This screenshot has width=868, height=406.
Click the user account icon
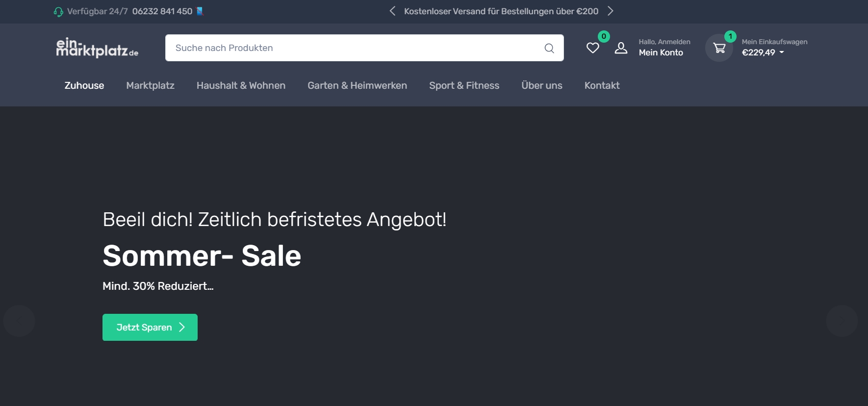(621, 48)
